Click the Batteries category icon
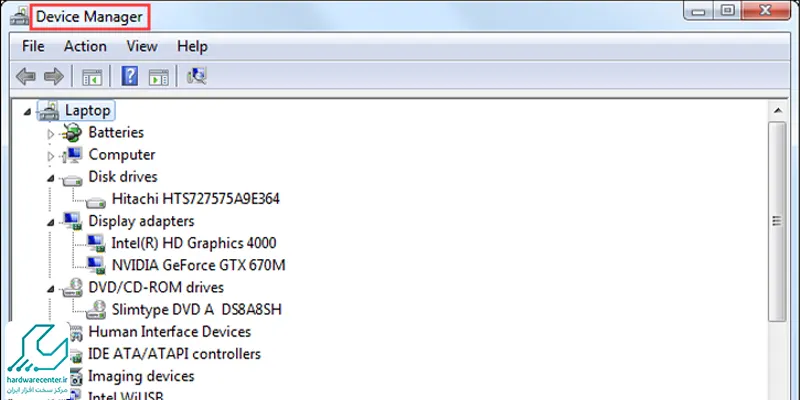This screenshot has width=800, height=400. pyautogui.click(x=71, y=133)
